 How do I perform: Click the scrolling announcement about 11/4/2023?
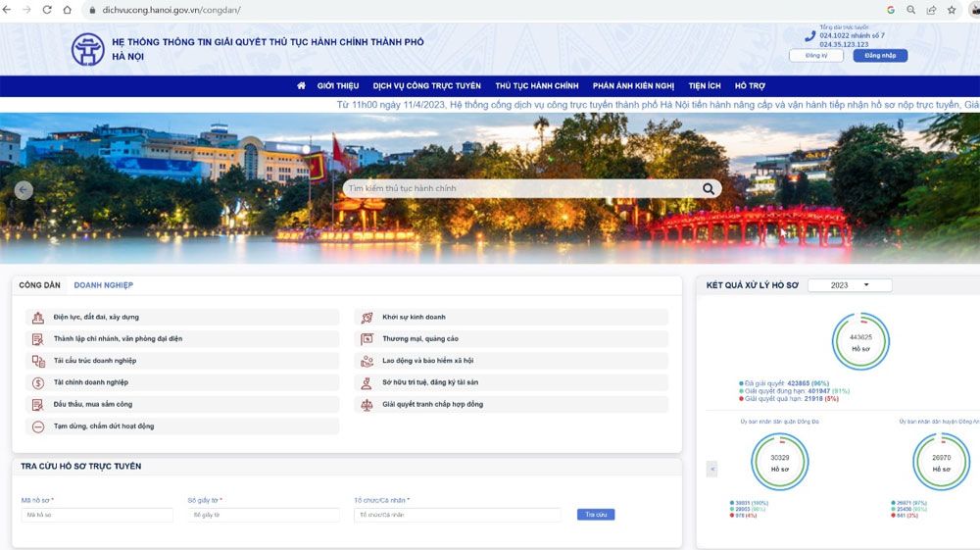point(659,105)
